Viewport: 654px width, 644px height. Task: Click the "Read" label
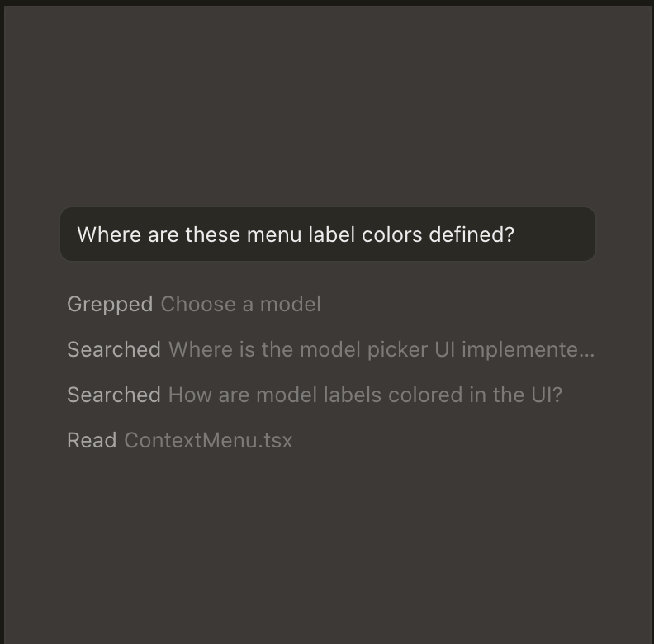pos(91,441)
